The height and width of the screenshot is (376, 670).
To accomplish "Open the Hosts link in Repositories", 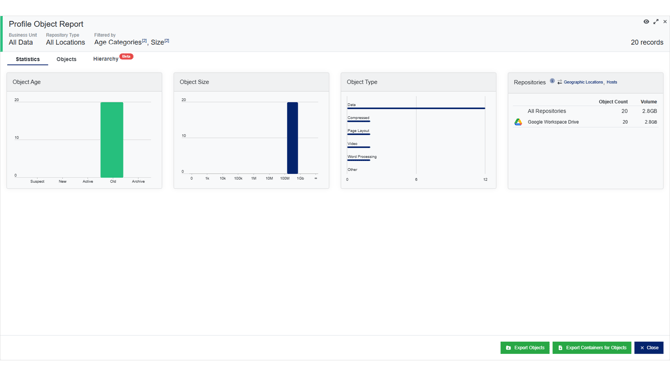I will tap(612, 82).
